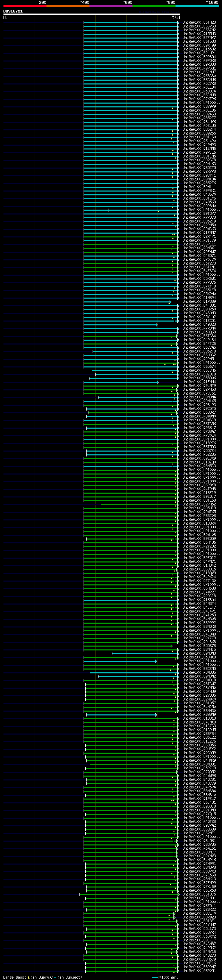Image resolution: width=222 pixels, height=980 pixels.
Task: Select hit label UniRef100_B2LUR1
Action: [199, 53]
